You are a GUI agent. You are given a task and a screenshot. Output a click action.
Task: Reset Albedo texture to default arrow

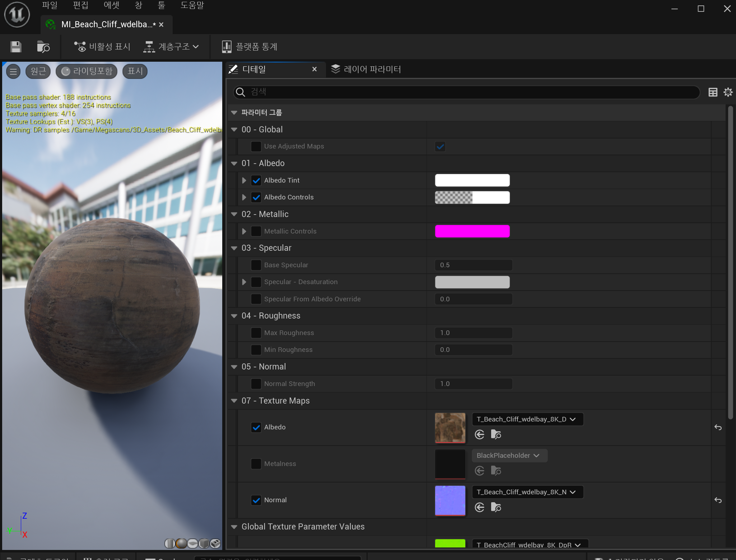718,427
